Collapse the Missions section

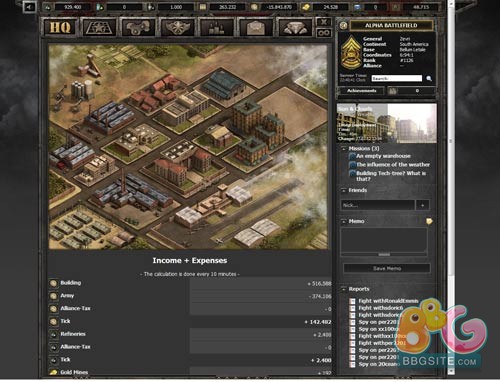point(344,149)
